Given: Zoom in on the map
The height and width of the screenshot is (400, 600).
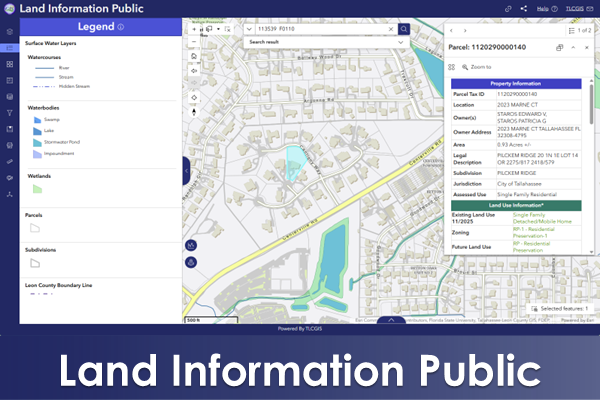Looking at the screenshot, I should click(194, 29).
